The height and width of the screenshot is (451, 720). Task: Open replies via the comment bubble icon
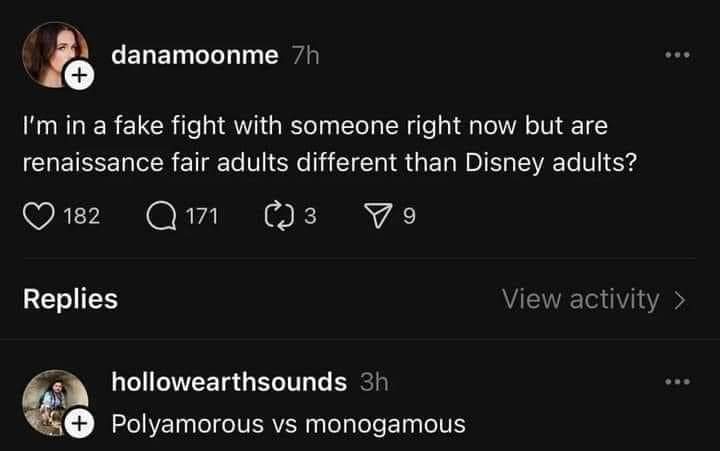coord(160,215)
